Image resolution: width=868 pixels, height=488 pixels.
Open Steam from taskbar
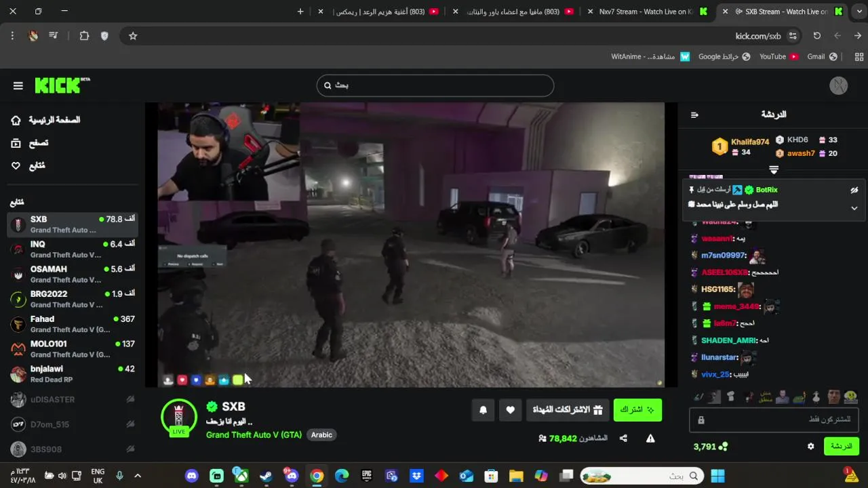(x=267, y=476)
